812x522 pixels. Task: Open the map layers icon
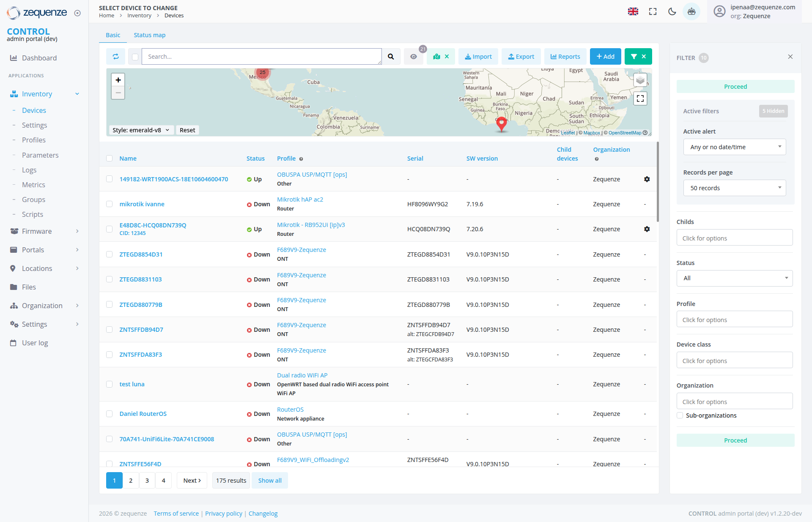pos(640,79)
